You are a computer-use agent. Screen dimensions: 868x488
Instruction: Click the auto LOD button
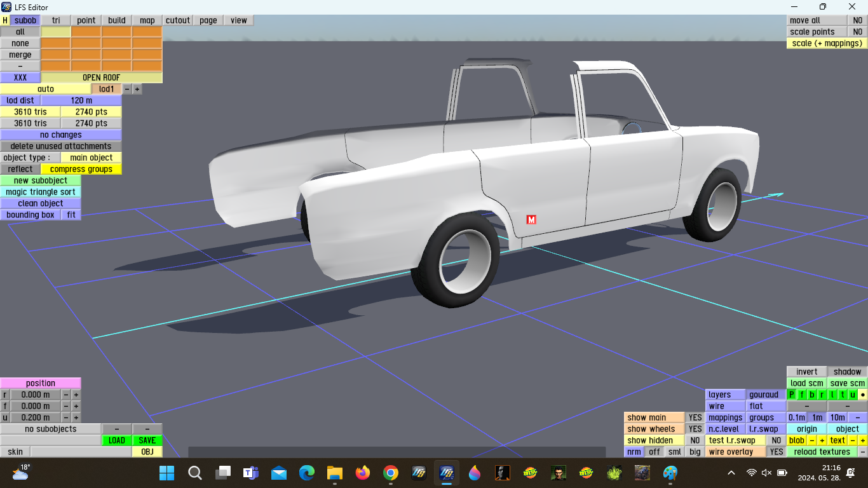click(x=46, y=89)
